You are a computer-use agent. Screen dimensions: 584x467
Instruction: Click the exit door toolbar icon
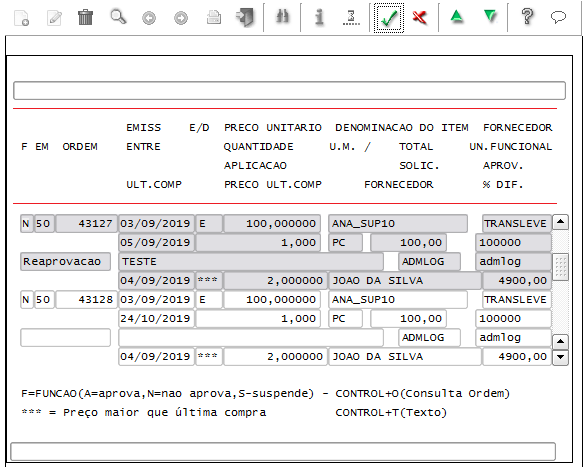[245, 18]
